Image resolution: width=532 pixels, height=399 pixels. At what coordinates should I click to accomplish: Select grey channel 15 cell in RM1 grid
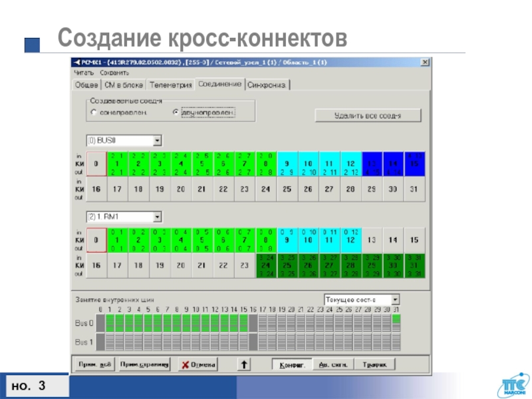pos(414,240)
